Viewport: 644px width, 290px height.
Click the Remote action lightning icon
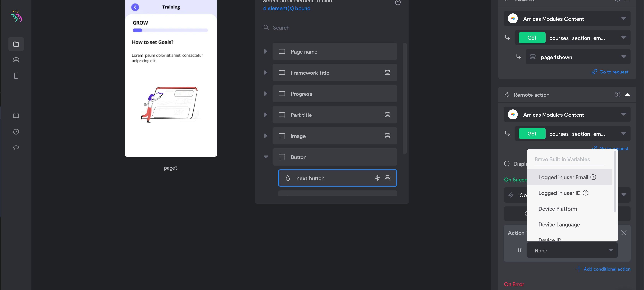tap(507, 95)
